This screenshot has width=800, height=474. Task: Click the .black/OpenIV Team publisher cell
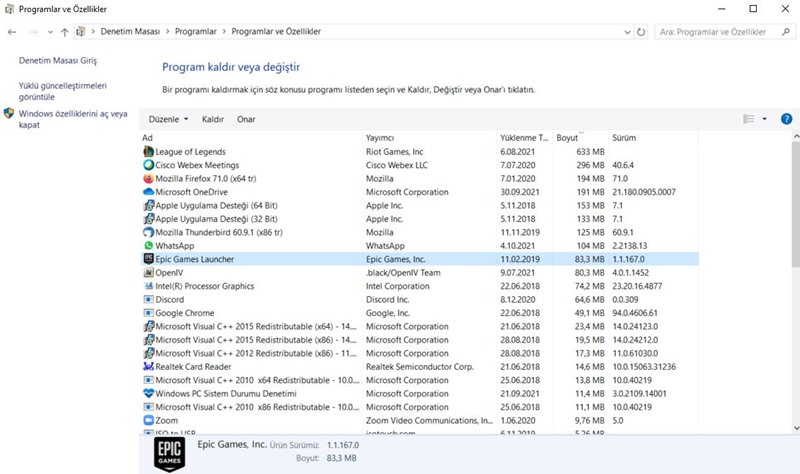[403, 272]
